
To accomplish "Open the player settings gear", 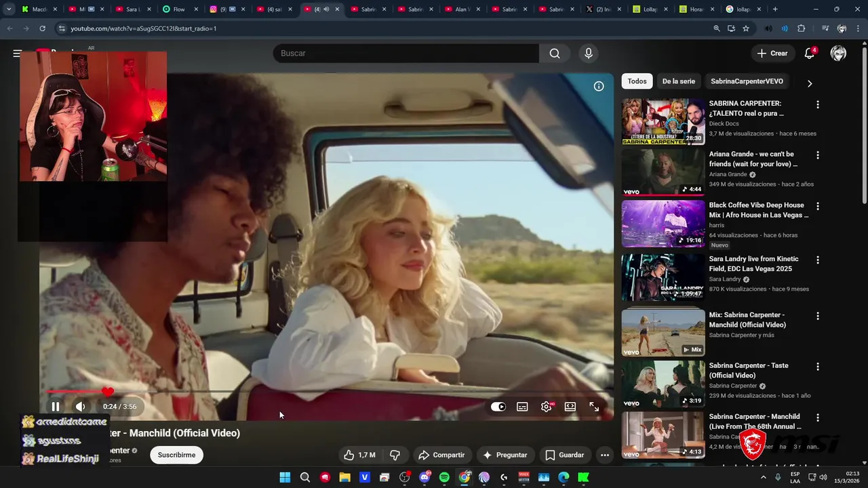I will coord(547,407).
